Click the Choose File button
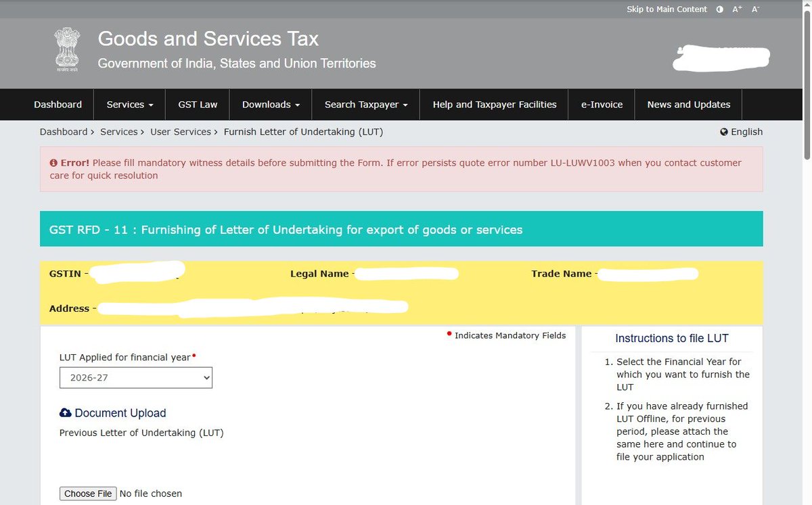 [x=88, y=494]
